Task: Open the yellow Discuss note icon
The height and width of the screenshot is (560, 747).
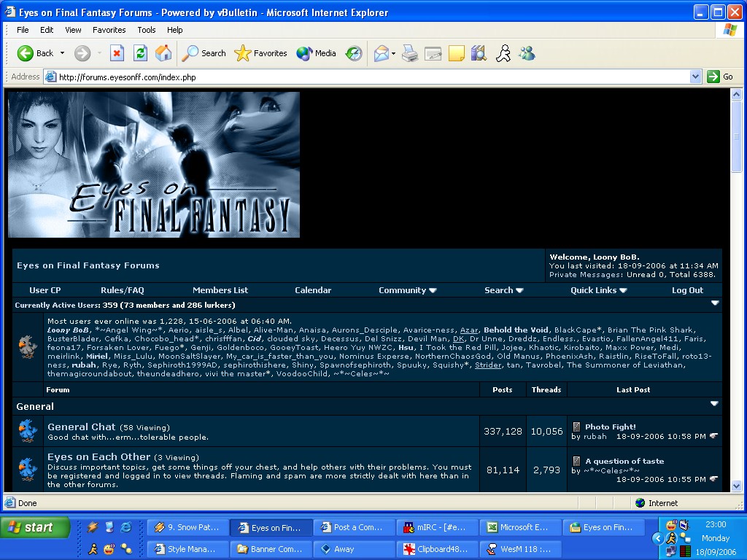Action: pos(457,53)
